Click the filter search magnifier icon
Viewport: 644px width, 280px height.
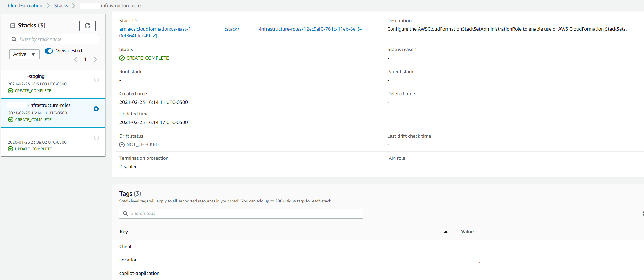coord(14,39)
